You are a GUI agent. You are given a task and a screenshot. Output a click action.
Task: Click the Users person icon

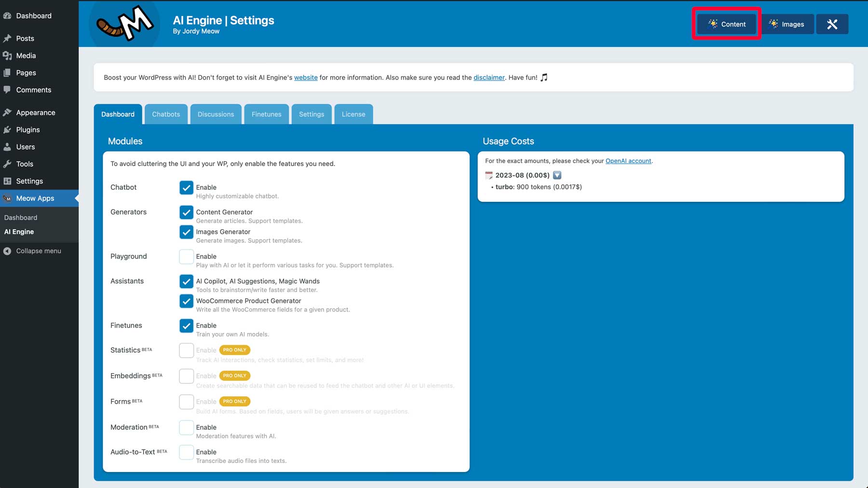point(7,147)
